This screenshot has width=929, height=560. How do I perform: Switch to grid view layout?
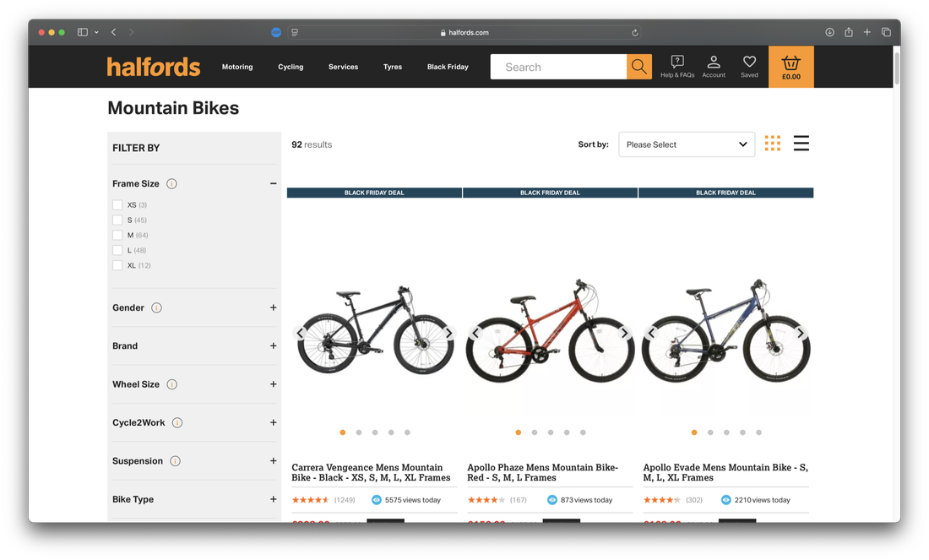point(773,143)
